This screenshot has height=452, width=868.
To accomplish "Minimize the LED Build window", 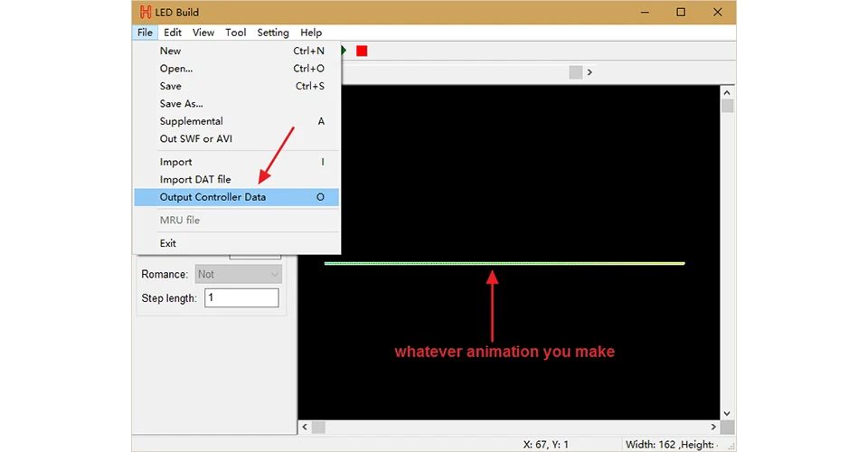I will tap(645, 12).
